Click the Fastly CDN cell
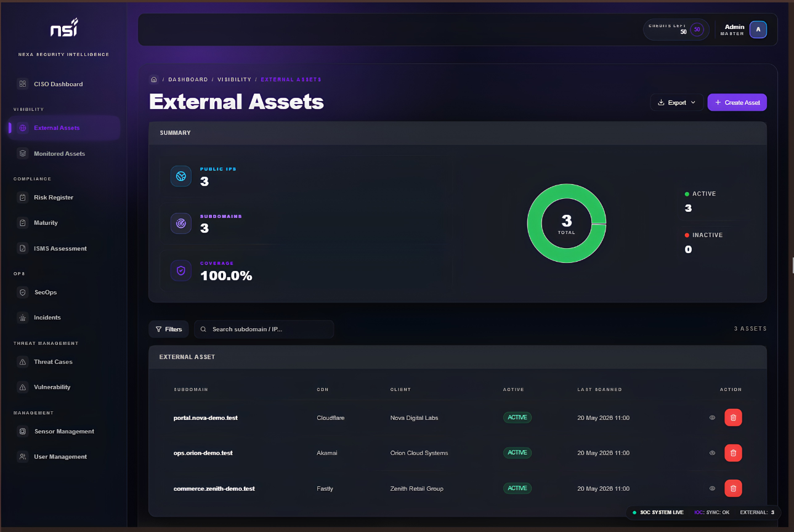The image size is (794, 532). (x=325, y=489)
